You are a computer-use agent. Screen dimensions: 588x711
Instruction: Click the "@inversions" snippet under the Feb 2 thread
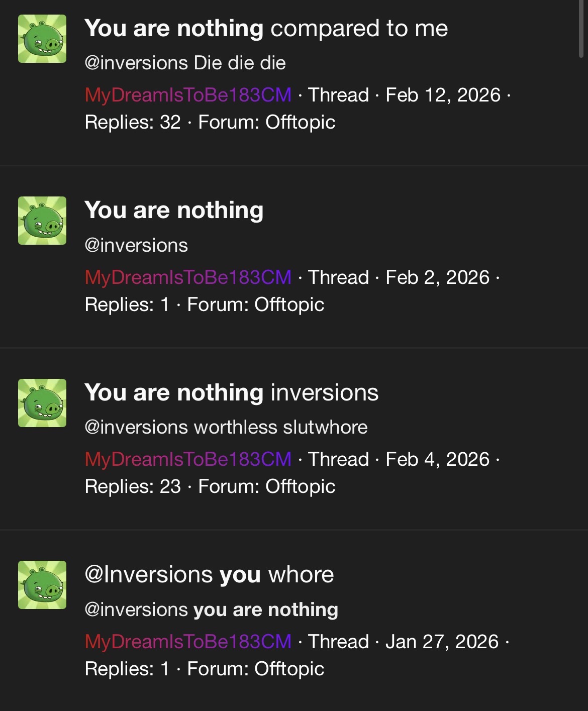point(136,245)
